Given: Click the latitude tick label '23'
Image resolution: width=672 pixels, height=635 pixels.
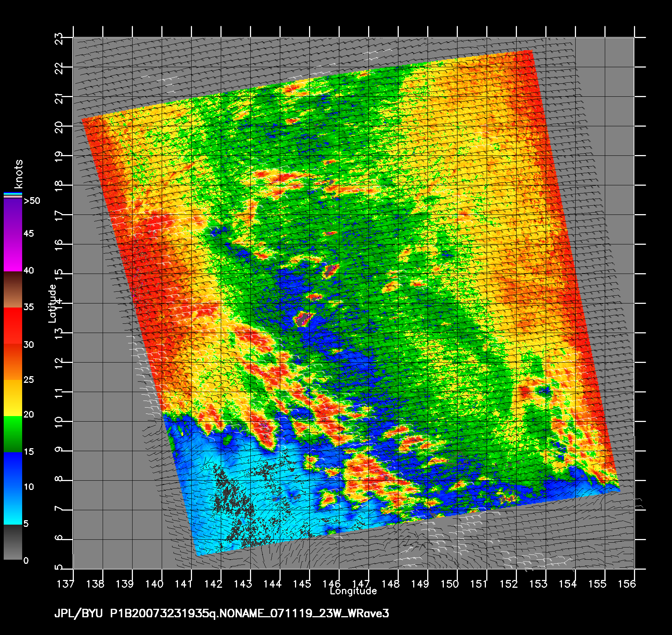Looking at the screenshot, I should 59,38.
